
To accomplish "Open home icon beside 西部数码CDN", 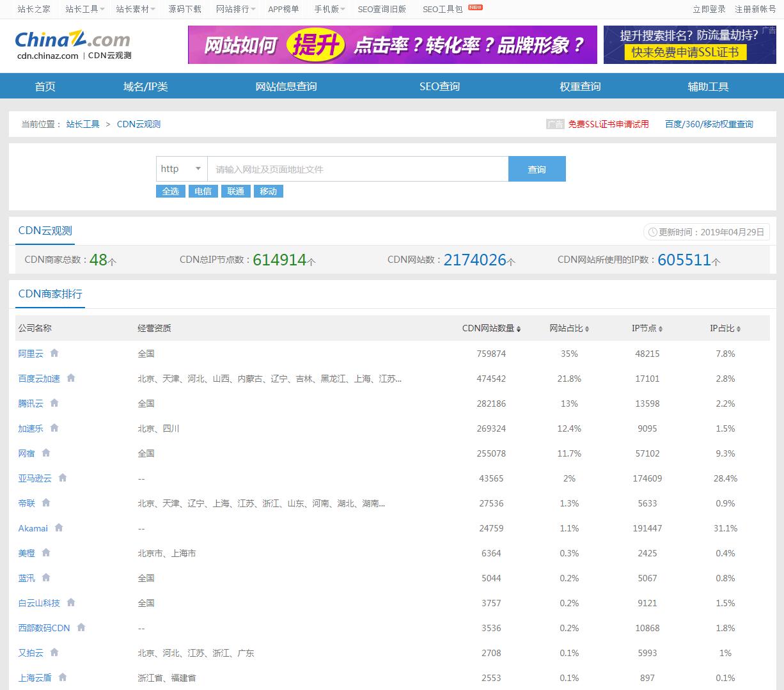I will pyautogui.click(x=81, y=627).
